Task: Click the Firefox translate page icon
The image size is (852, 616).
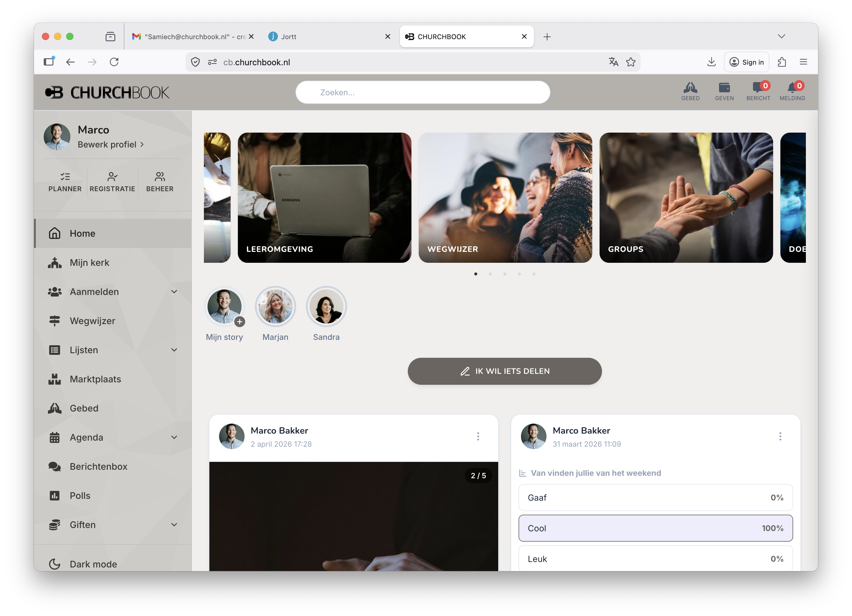Action: pyautogui.click(x=614, y=62)
